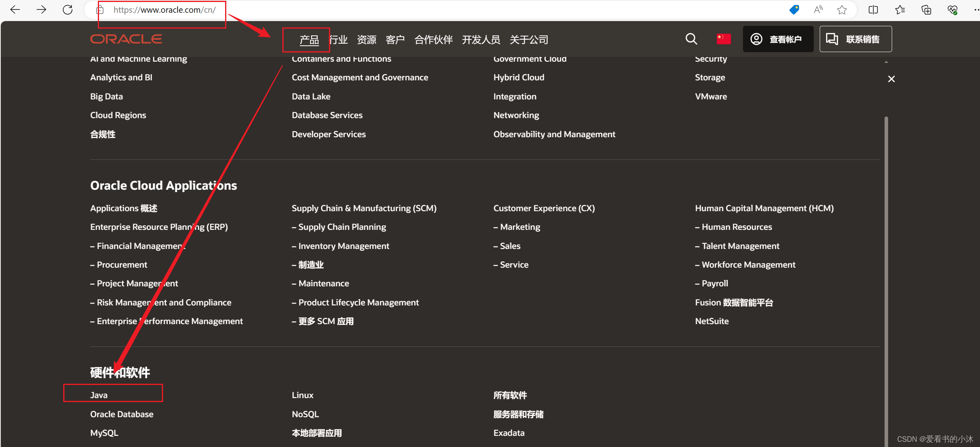The width and height of the screenshot is (980, 447).
Task: Open the Data Lake link
Action: coord(311,96)
